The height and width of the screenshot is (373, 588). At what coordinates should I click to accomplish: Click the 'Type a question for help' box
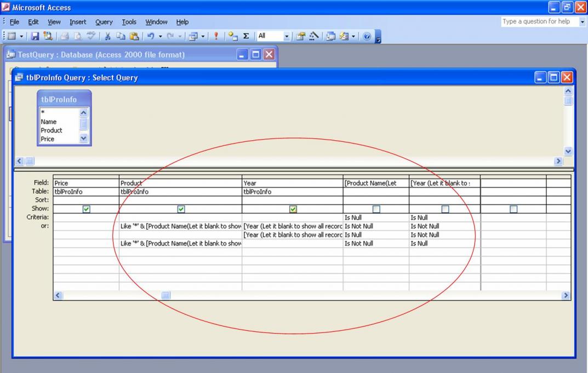click(x=535, y=22)
